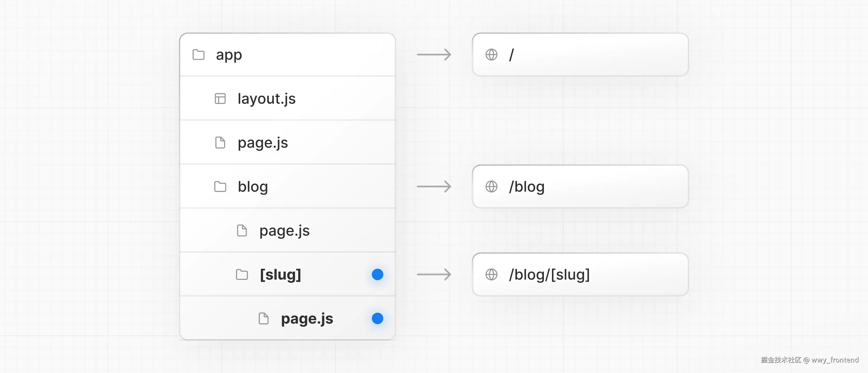Viewport: 868px width, 373px height.
Task: Click the arrow pointing to root / route
Action: (434, 55)
